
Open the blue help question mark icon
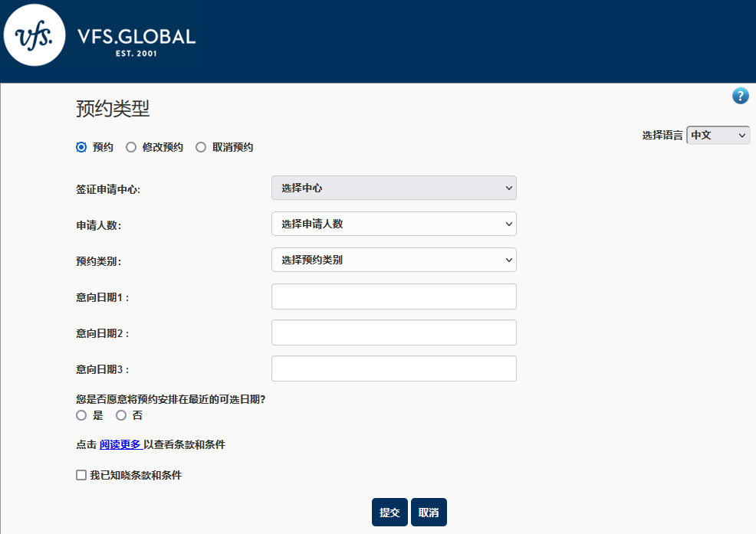[x=740, y=96]
